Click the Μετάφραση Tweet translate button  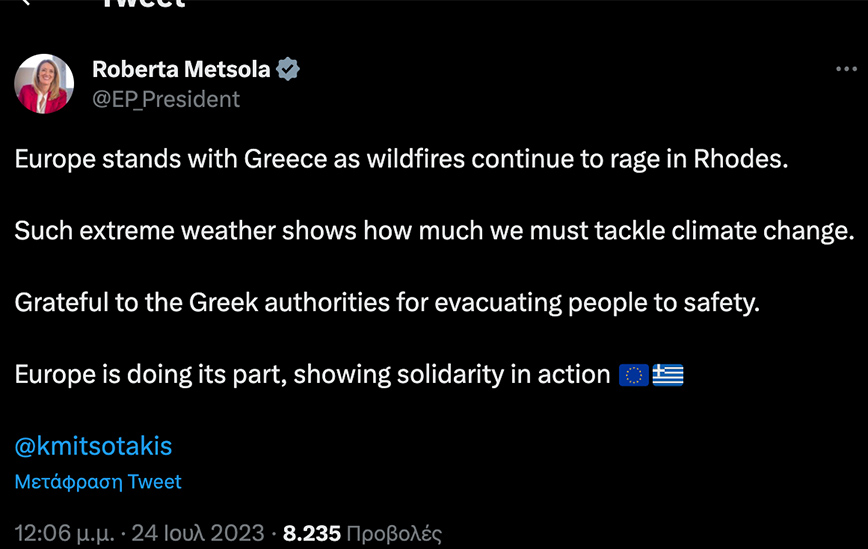click(x=98, y=482)
